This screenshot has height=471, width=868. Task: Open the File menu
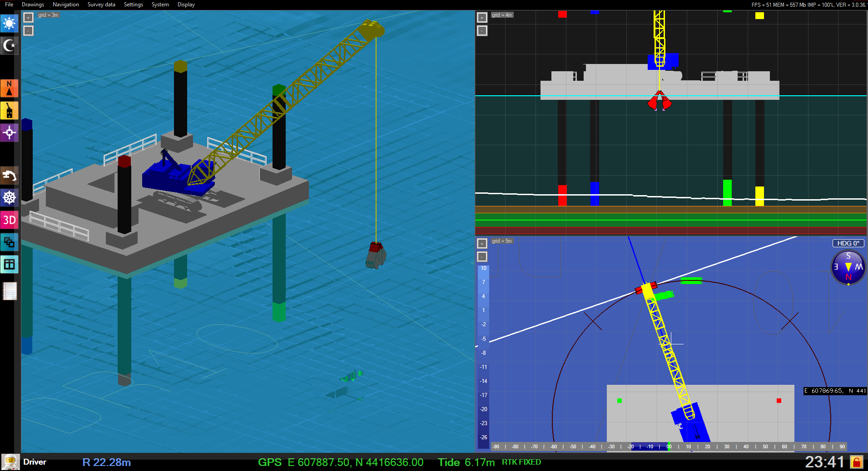tap(9, 5)
